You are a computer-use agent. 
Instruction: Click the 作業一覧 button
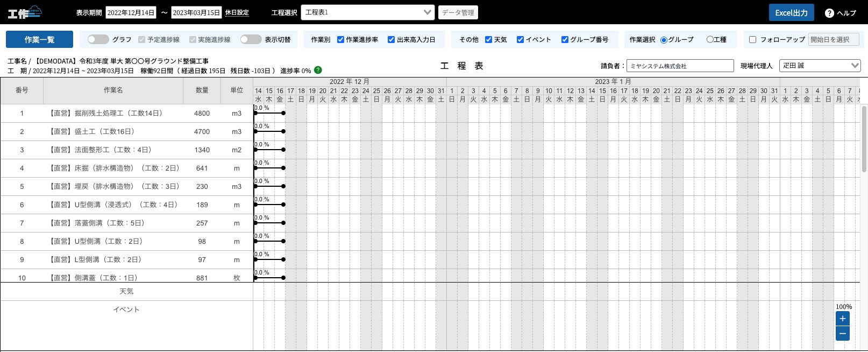coord(39,39)
